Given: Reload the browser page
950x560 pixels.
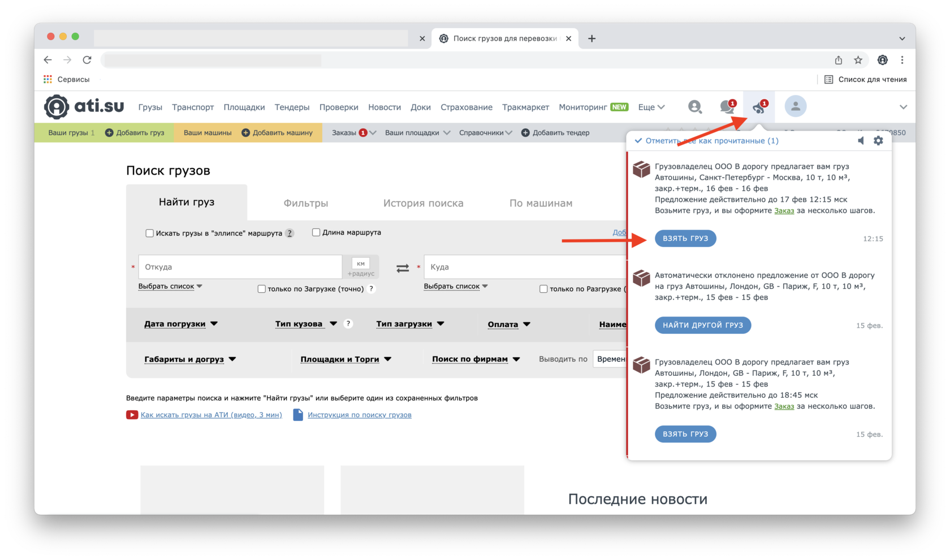Looking at the screenshot, I should point(87,60).
